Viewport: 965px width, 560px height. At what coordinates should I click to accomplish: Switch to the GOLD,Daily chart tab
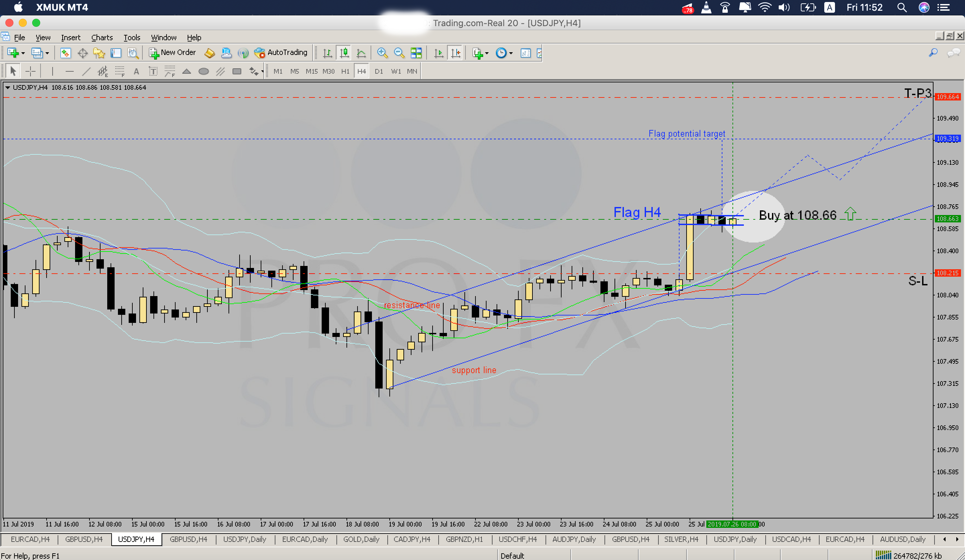(x=361, y=539)
